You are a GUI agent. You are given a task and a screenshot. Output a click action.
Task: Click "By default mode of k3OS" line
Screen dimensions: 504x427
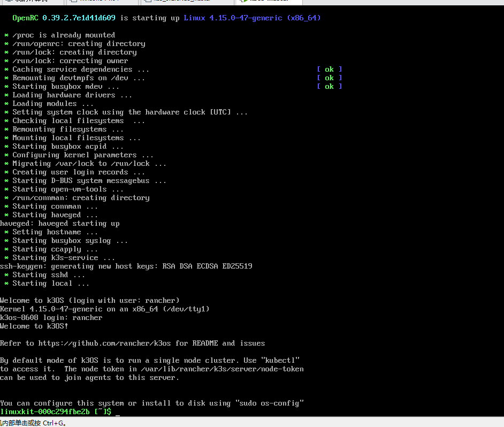click(x=150, y=361)
